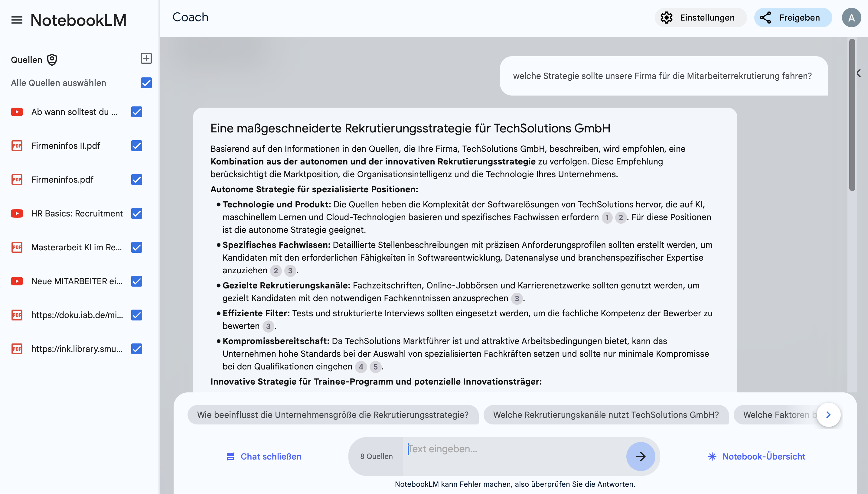Click the YouTube icon for Ab wann solltest du
This screenshot has width=868, height=494.
click(17, 112)
